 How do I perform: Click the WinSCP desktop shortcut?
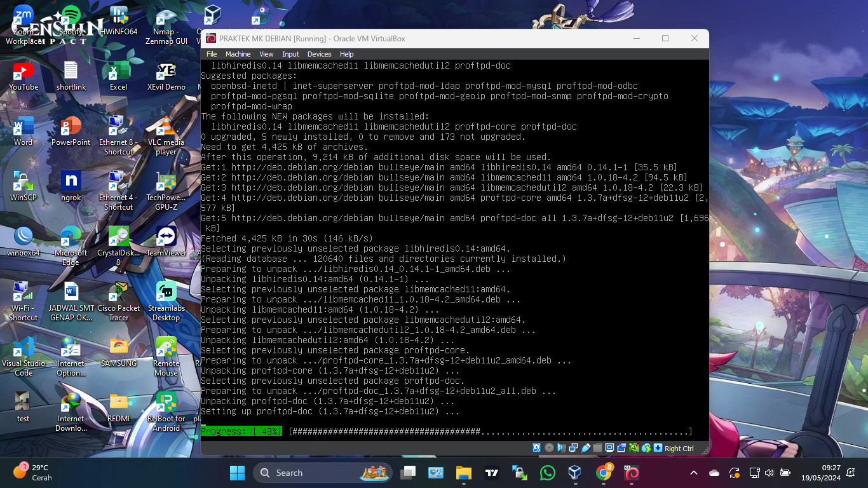click(x=24, y=187)
